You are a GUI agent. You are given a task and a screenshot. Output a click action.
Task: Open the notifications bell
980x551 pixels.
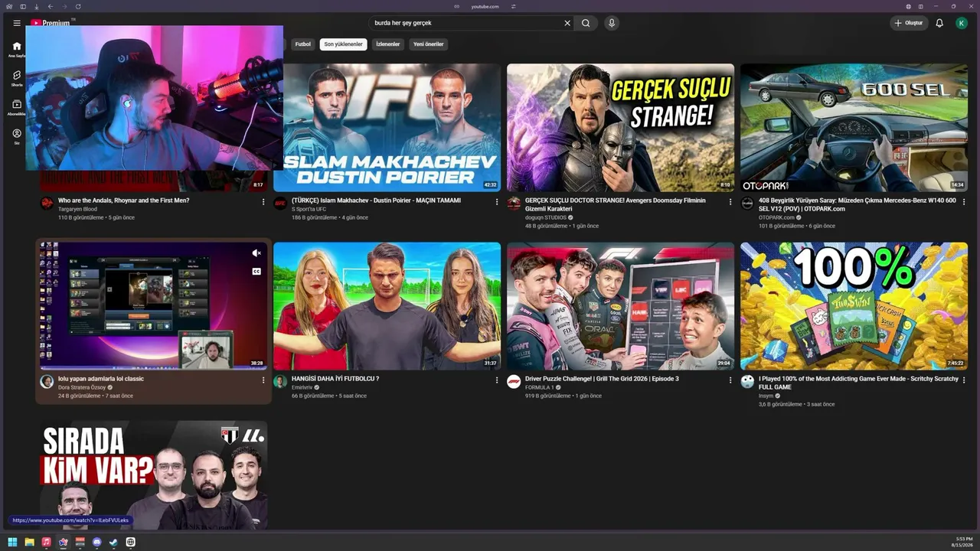point(939,23)
